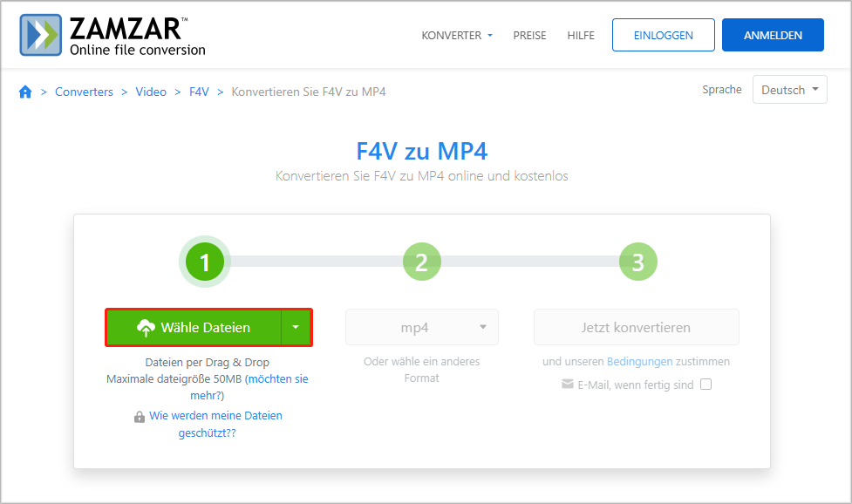Image resolution: width=852 pixels, height=504 pixels.
Task: Enable E-Mail, wenn fertig sind checkbox
Action: point(705,385)
